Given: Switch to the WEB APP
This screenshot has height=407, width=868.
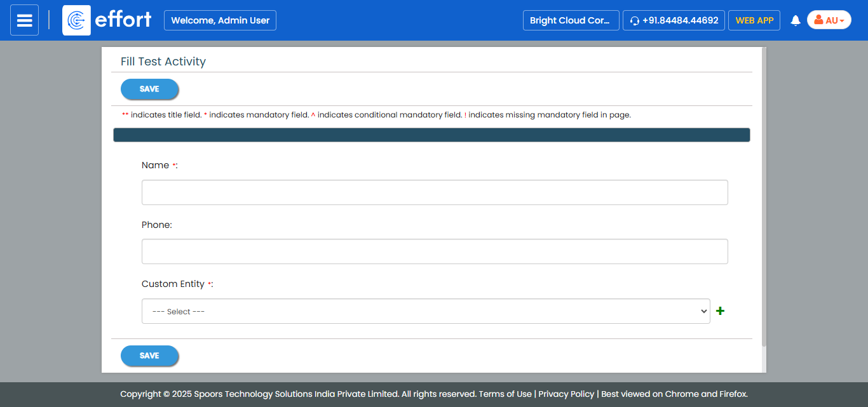Looking at the screenshot, I should [754, 20].
